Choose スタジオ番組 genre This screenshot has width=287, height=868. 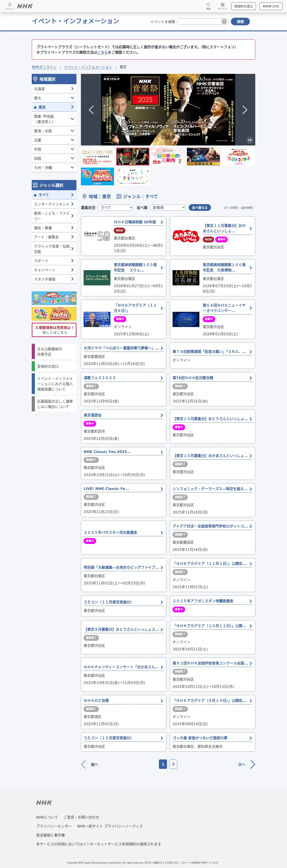pyautogui.click(x=54, y=279)
